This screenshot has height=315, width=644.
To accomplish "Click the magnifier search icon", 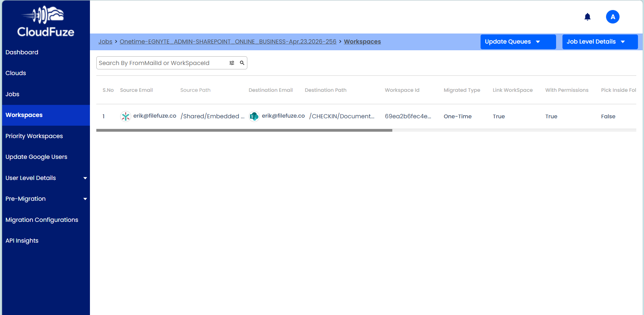I will click(242, 63).
